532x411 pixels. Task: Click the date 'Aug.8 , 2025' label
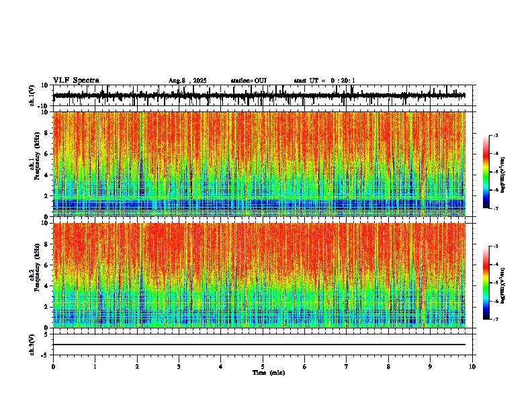(x=187, y=81)
